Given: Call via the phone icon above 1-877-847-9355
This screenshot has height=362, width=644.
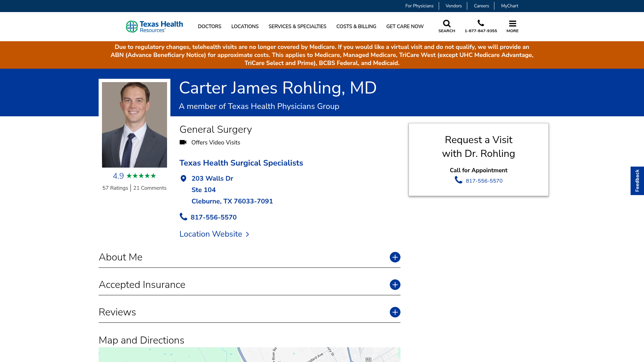Looking at the screenshot, I should point(481,23).
